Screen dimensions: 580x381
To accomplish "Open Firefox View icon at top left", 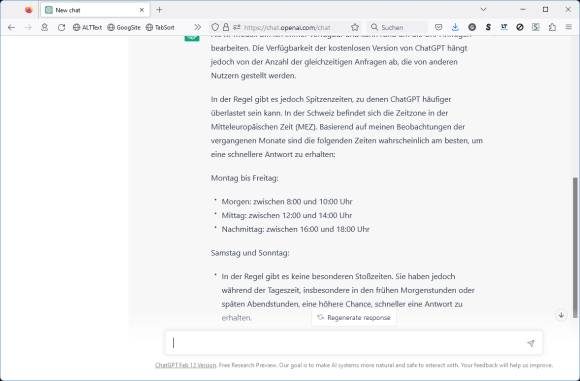I will click(x=28, y=10).
